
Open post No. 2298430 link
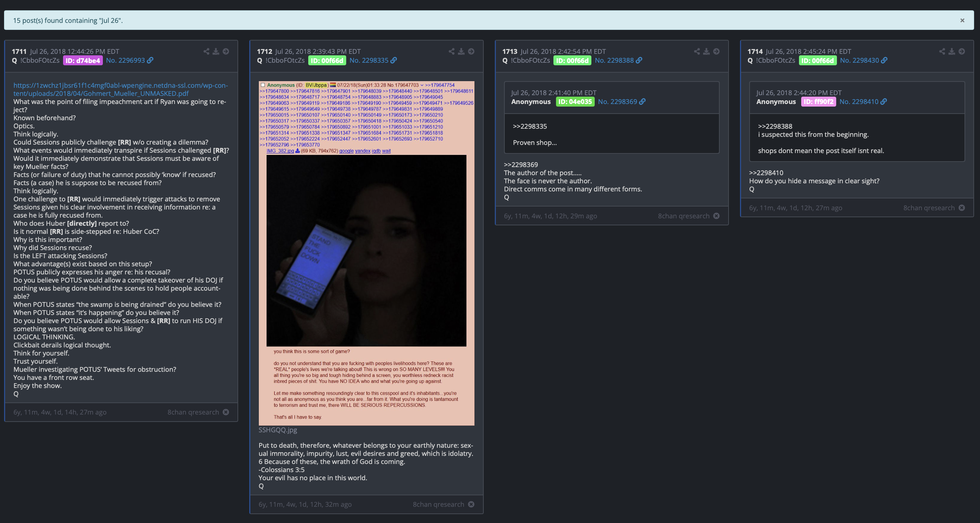point(859,60)
